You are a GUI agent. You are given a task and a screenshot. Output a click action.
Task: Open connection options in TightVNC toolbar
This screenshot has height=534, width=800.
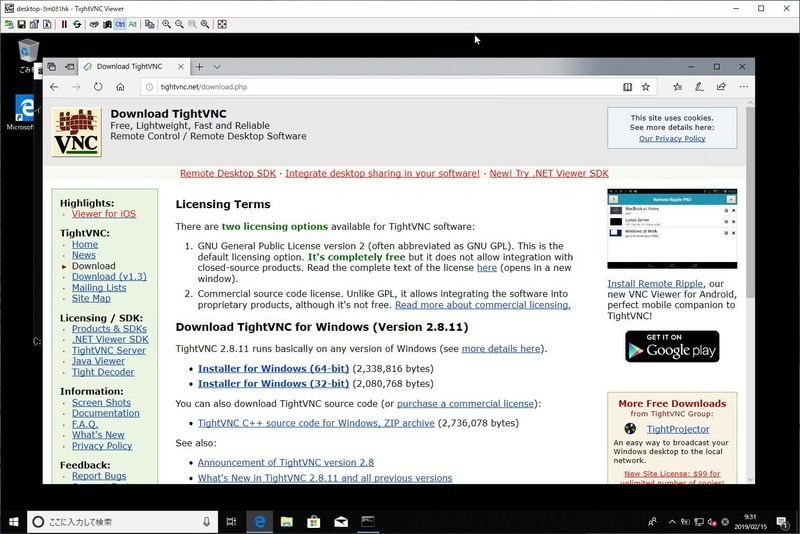(x=34, y=24)
